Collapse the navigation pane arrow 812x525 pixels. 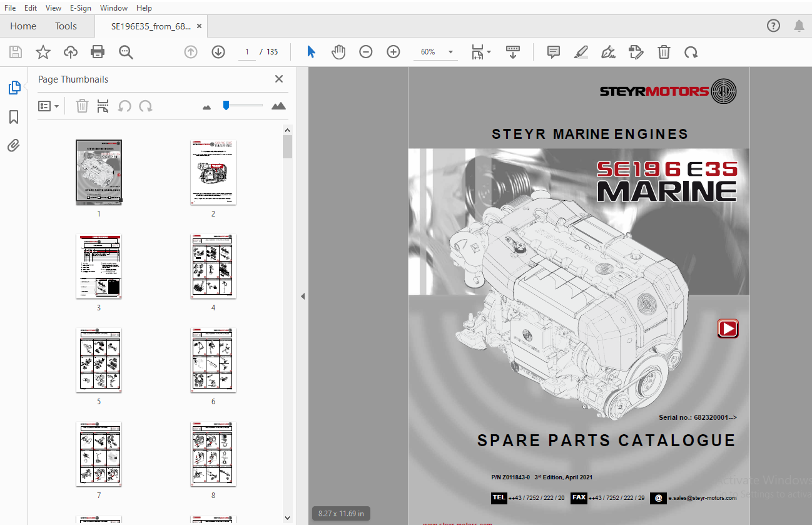[303, 296]
